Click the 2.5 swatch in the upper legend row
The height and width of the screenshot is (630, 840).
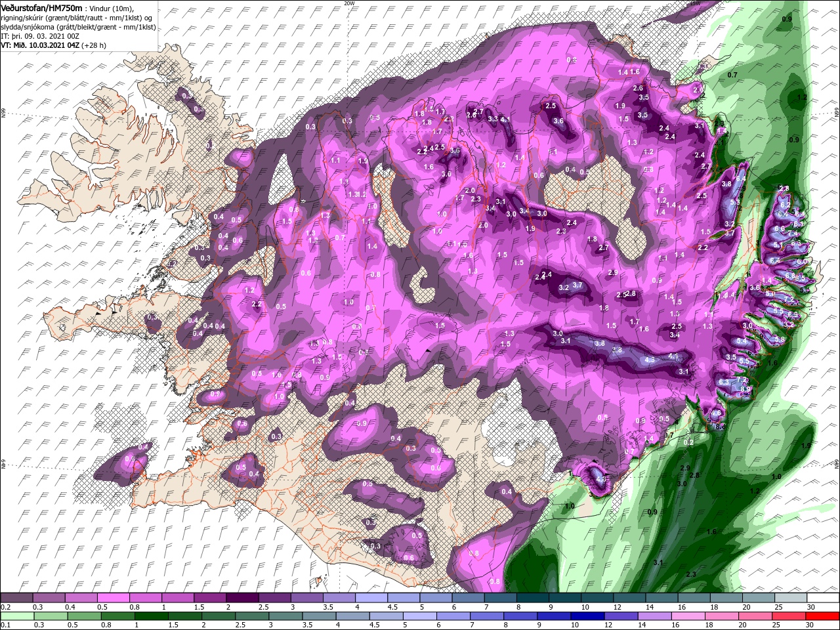point(274,598)
